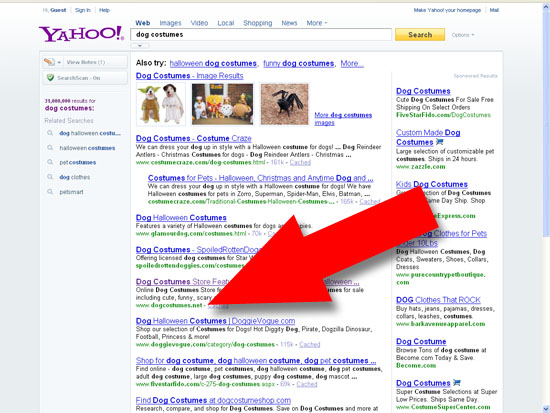Screen dimensions: 550x413
Task: Open the notes pencil icon in sidebar
Action: pos(49,62)
